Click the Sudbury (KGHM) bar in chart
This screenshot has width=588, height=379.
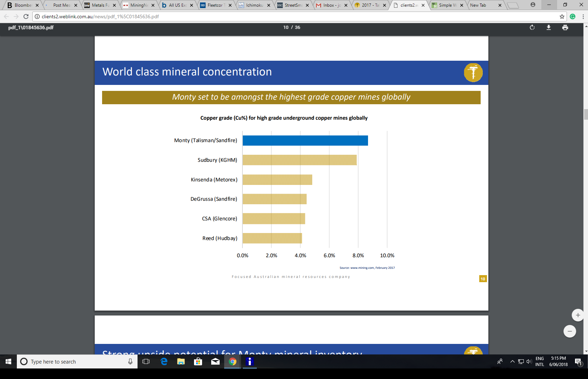point(300,160)
